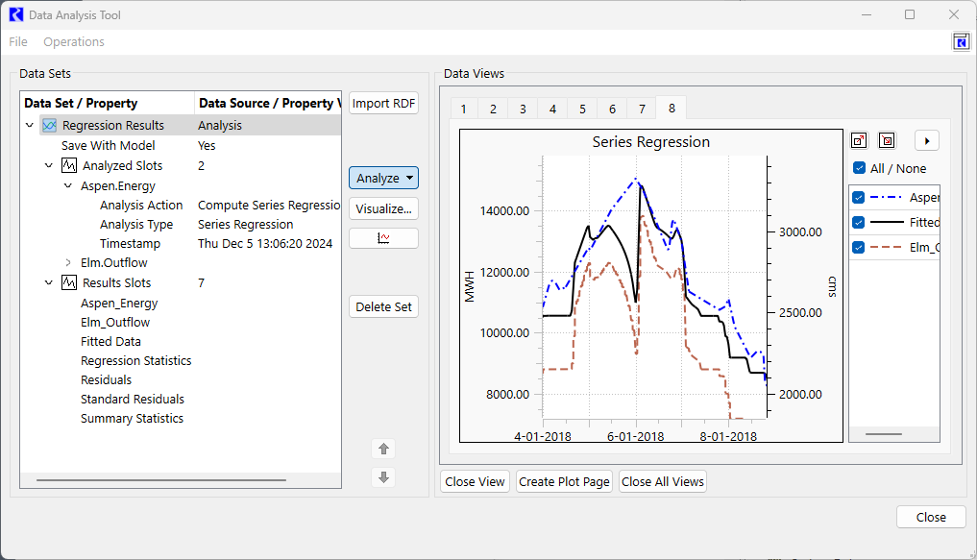The width and height of the screenshot is (977, 560).
Task: Hide the Fitted data curve checkbox
Action: 860,222
